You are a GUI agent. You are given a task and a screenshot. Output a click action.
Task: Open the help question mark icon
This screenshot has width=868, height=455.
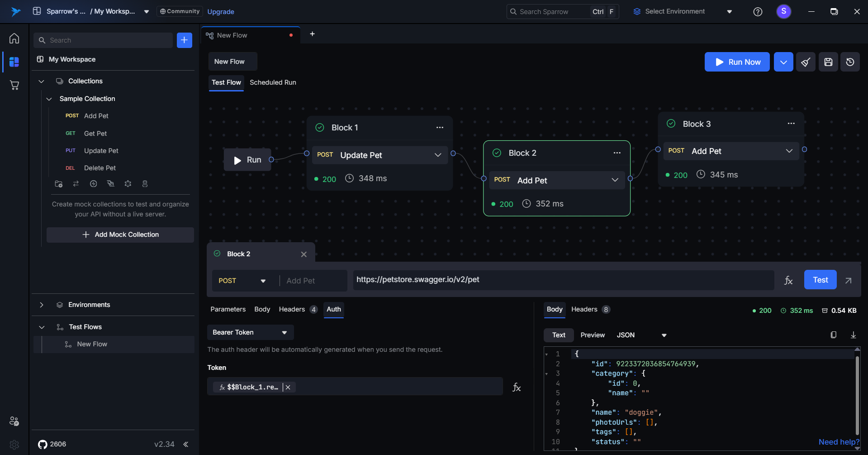click(x=758, y=12)
